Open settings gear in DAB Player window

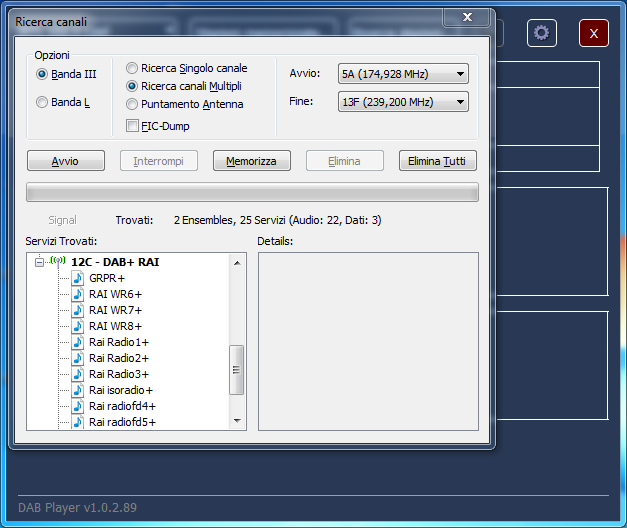point(541,33)
